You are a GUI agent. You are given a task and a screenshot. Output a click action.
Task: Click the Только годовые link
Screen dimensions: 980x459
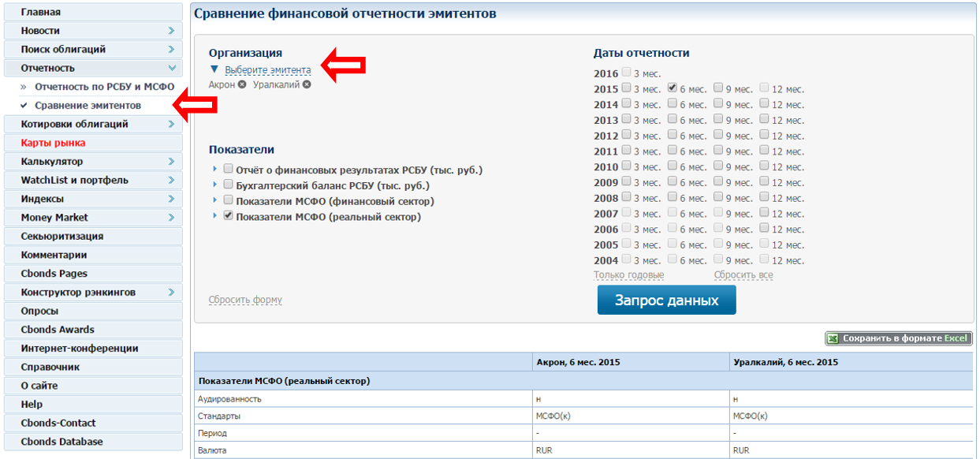coord(628,275)
